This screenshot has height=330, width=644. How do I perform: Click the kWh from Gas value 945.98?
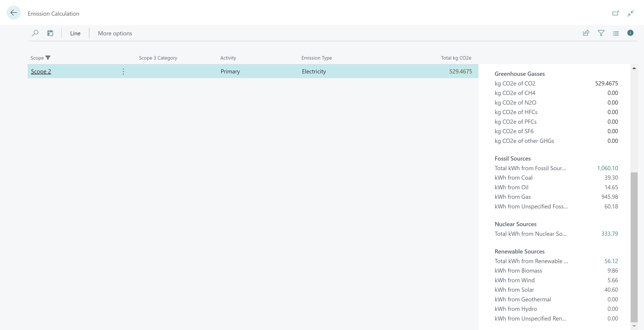[609, 197]
